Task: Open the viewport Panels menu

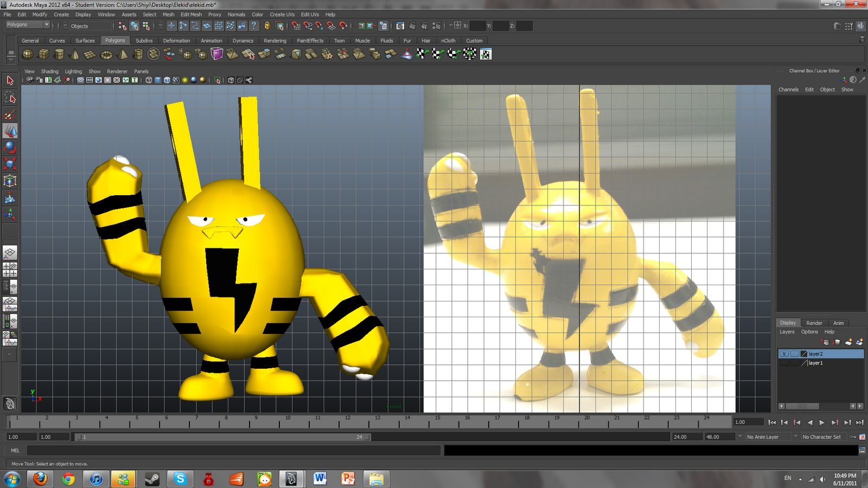Action: (141, 72)
